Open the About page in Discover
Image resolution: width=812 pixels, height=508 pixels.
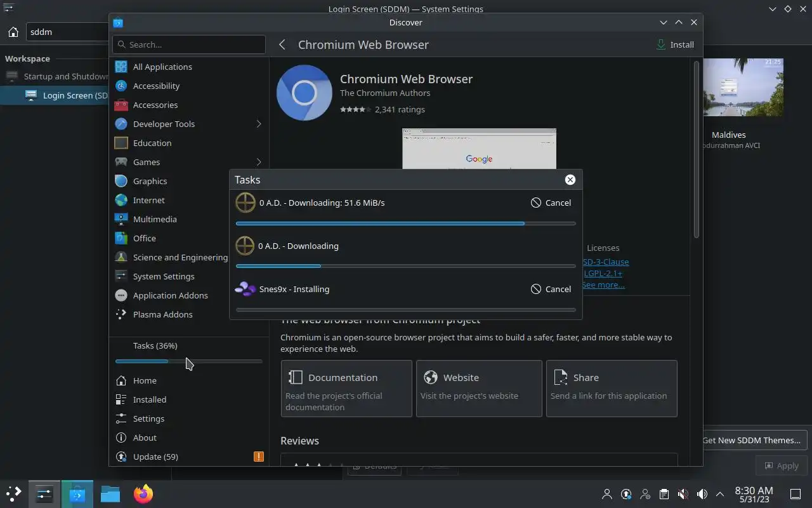tap(189, 438)
